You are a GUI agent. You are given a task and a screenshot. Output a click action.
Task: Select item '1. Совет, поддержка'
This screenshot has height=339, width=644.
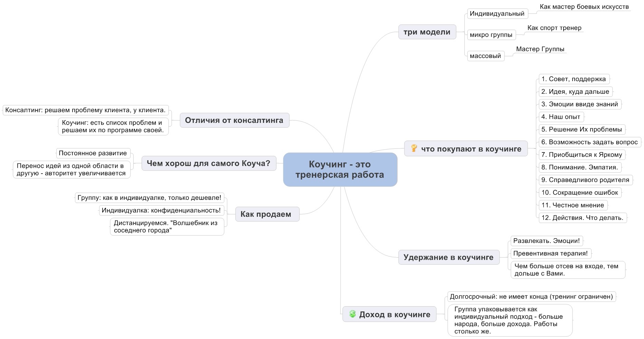(x=574, y=79)
